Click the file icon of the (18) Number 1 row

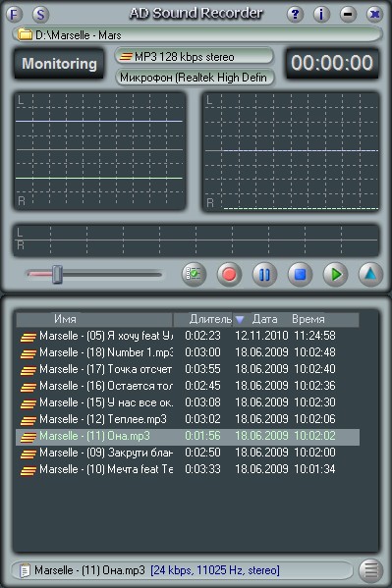click(28, 353)
